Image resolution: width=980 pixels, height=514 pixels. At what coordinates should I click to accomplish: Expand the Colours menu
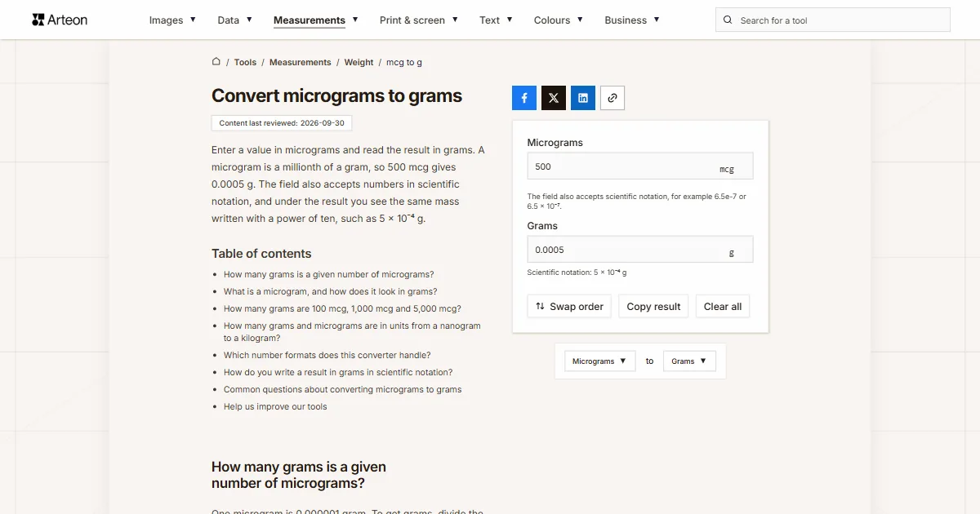(x=559, y=20)
